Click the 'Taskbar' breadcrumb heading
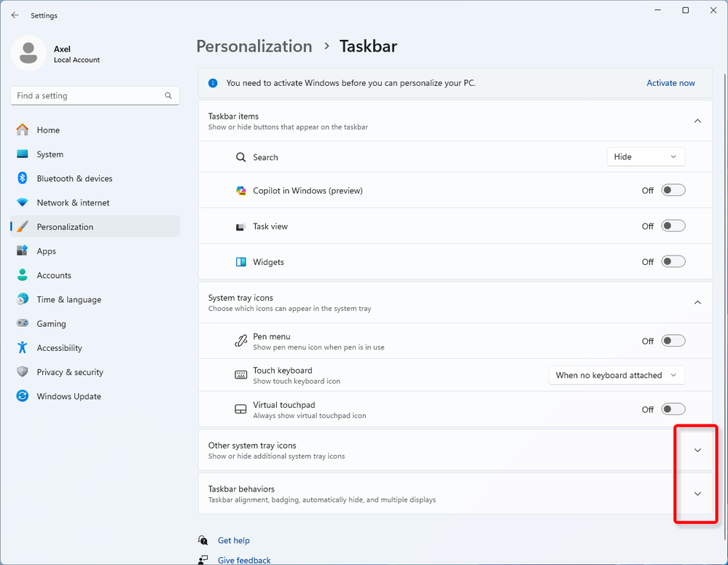Screen dimensions: 728x565 368,47
